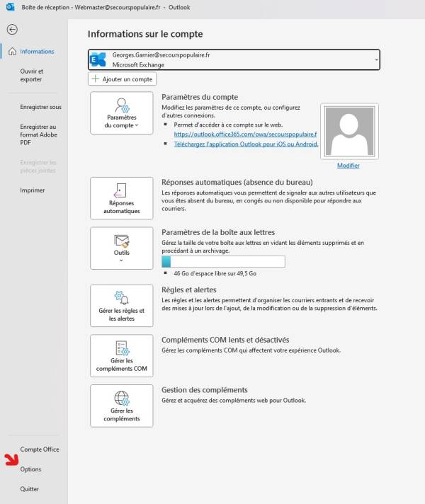Image resolution: width=425 pixels, height=504 pixels.
Task: Click the Outlook logo in title bar
Action: tap(11, 7)
